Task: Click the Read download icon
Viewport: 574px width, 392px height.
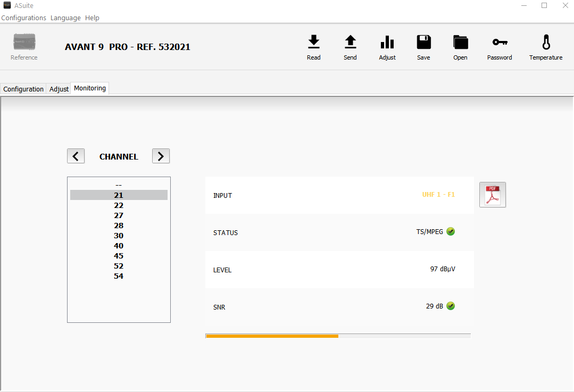Action: pyautogui.click(x=314, y=41)
